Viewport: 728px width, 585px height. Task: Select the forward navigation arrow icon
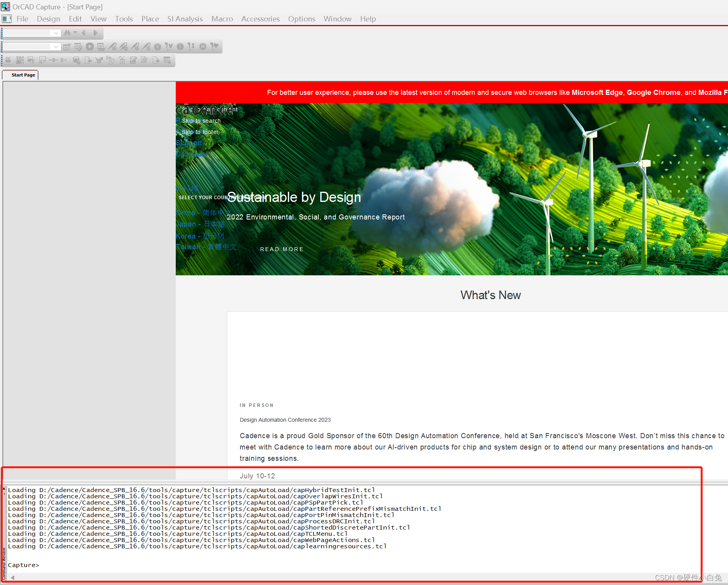[96, 33]
